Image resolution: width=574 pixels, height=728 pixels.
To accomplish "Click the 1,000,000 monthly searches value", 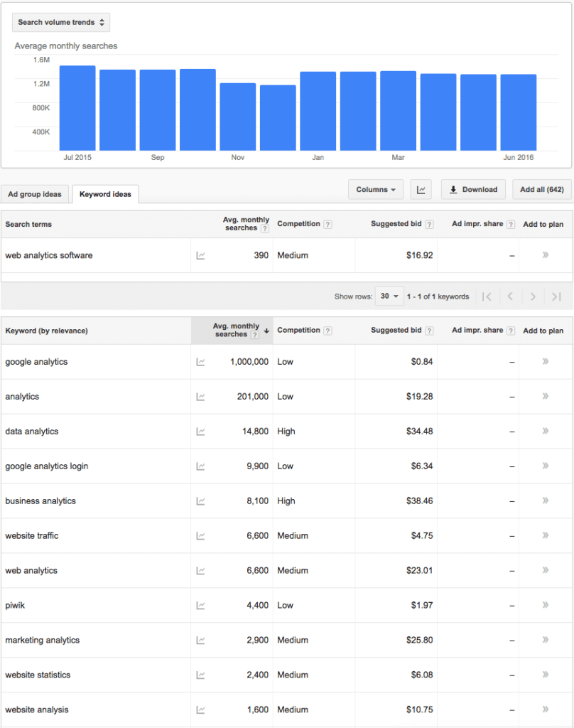I will pos(249,362).
